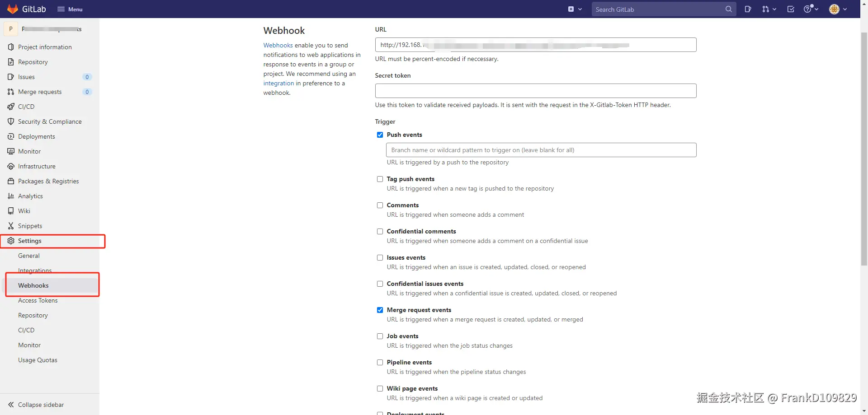Go to the GitLab home via the logo
Image resolution: width=868 pixels, height=415 pixels.
click(x=27, y=9)
